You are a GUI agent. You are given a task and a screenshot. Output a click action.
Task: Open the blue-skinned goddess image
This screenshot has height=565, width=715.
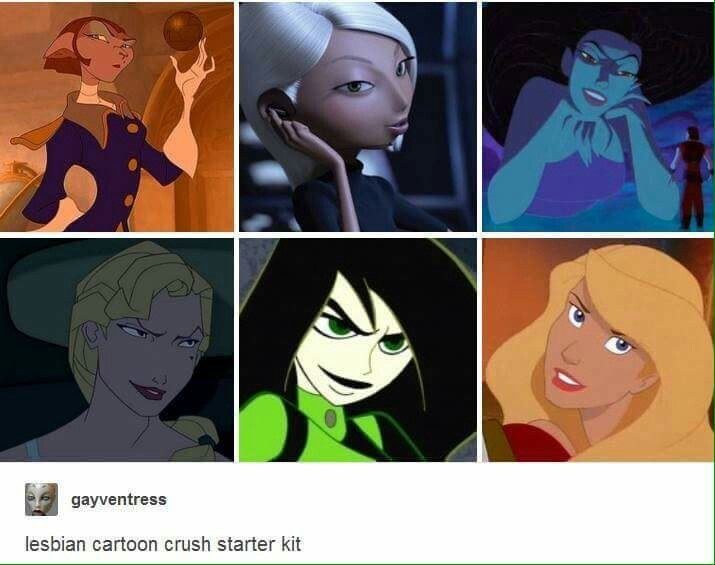pyautogui.click(x=598, y=117)
